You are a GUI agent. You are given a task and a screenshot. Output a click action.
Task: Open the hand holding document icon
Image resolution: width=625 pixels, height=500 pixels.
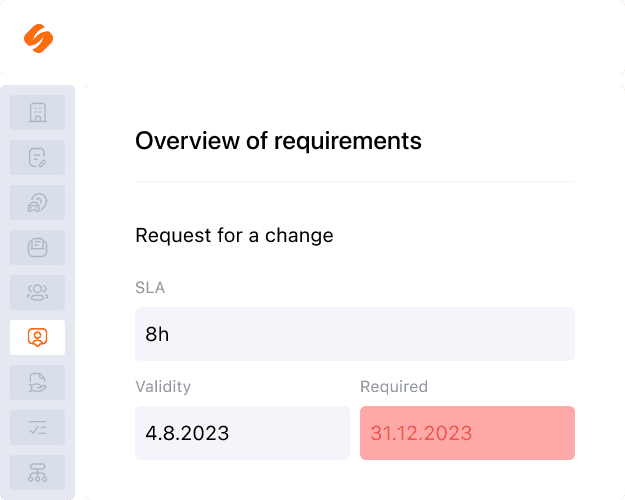(x=37, y=383)
